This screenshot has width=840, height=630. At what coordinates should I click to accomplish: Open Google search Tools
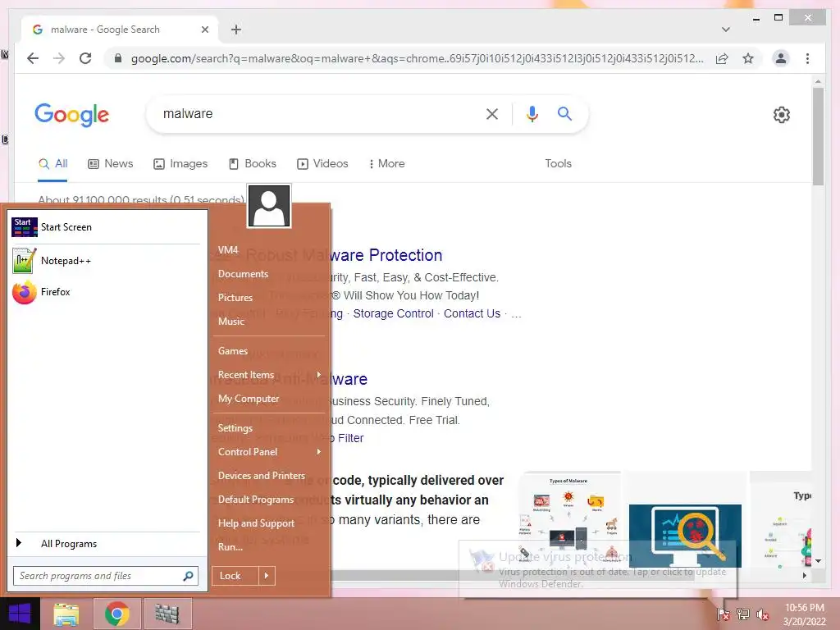pos(558,164)
